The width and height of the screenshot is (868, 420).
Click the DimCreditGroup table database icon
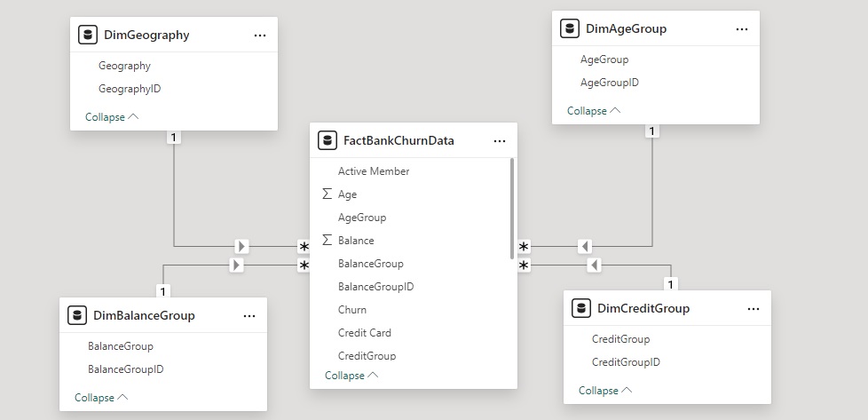(x=581, y=308)
